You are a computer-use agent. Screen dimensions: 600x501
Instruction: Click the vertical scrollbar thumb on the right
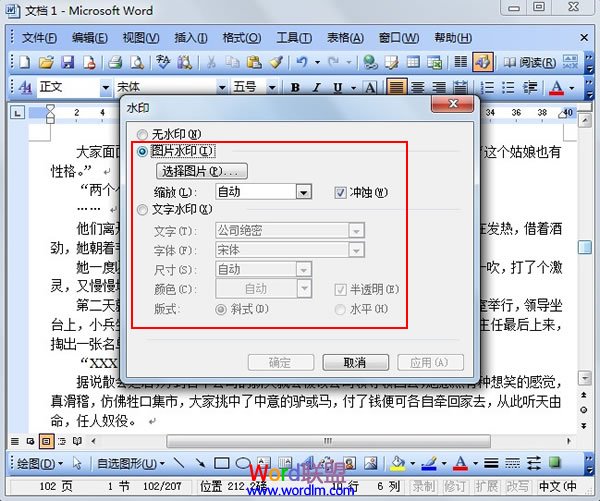click(585, 247)
